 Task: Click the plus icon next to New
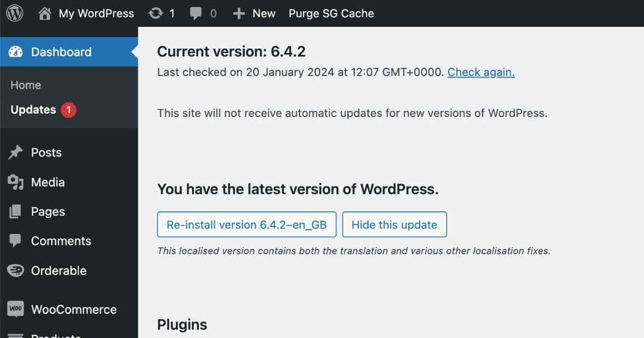click(x=239, y=14)
